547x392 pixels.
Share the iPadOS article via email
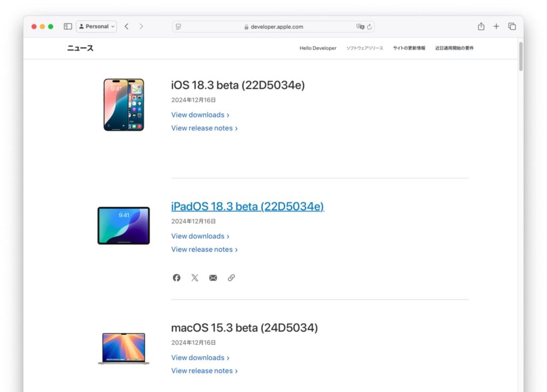(x=213, y=277)
